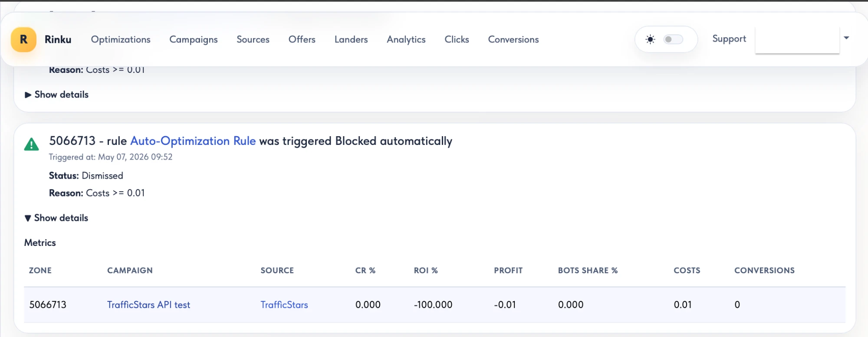
Task: Select zone cell 5066713 in table
Action: click(48, 305)
